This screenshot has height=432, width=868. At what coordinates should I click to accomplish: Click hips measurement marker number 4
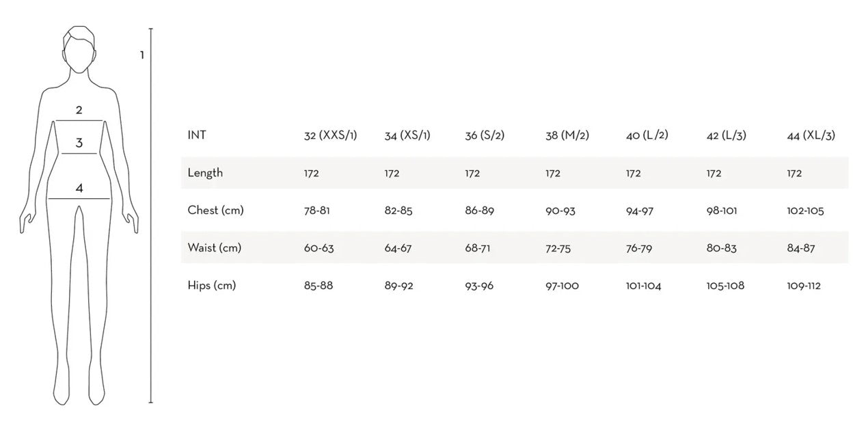[79, 188]
